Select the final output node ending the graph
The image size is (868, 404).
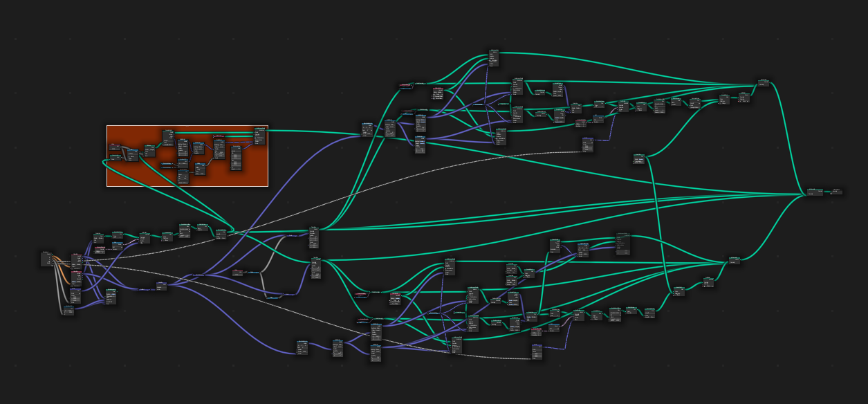(837, 192)
